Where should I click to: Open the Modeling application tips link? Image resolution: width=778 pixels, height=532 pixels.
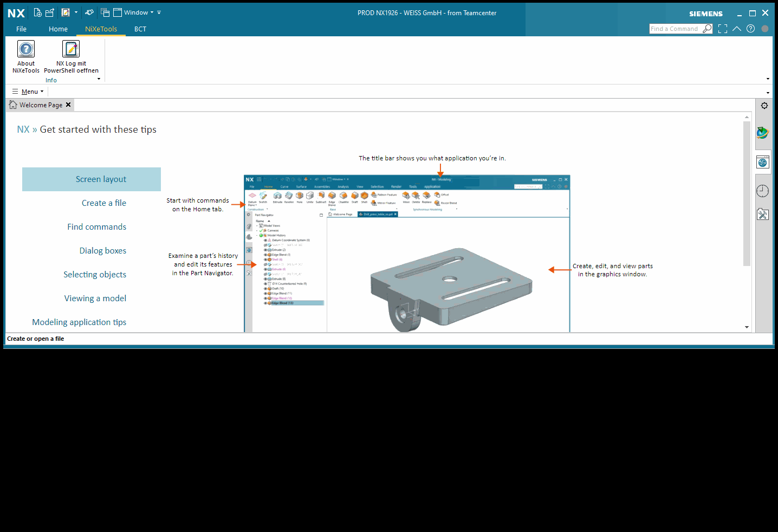point(79,322)
